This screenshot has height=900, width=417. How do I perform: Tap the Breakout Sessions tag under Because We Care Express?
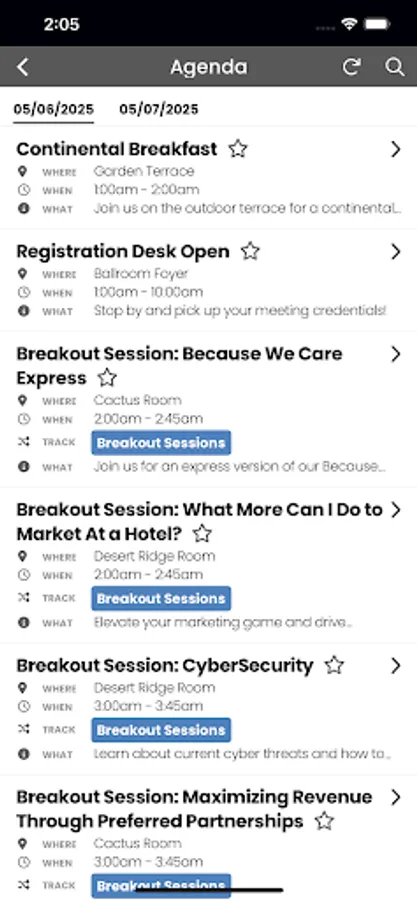pyautogui.click(x=161, y=443)
